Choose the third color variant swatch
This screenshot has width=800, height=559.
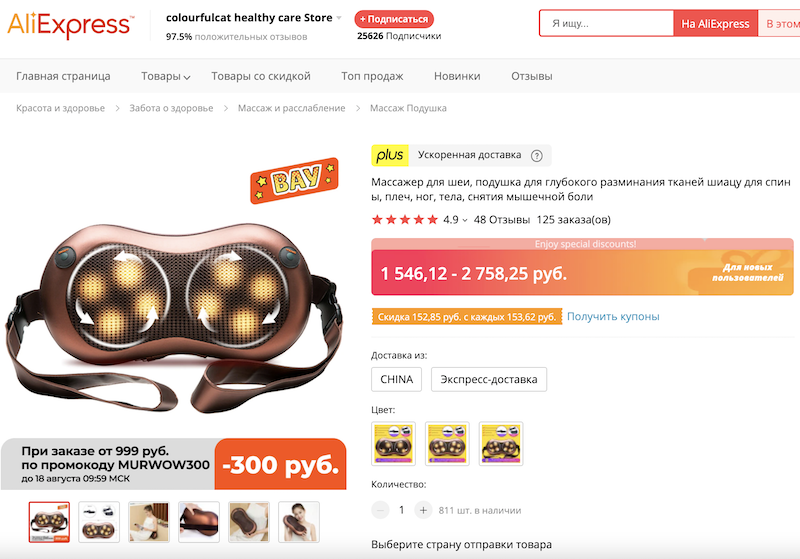[x=501, y=444]
